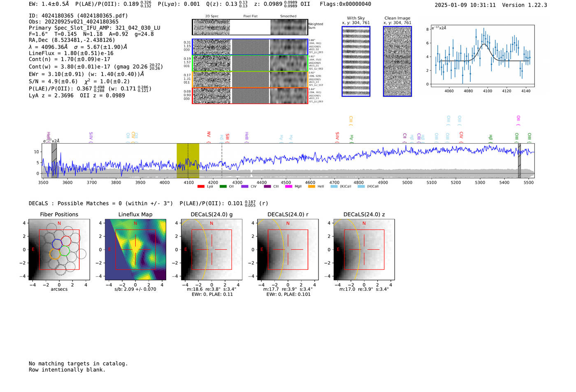The width and height of the screenshot is (576, 392).
Task: Click the (K)CaII legend swatch
Action: click(x=334, y=186)
